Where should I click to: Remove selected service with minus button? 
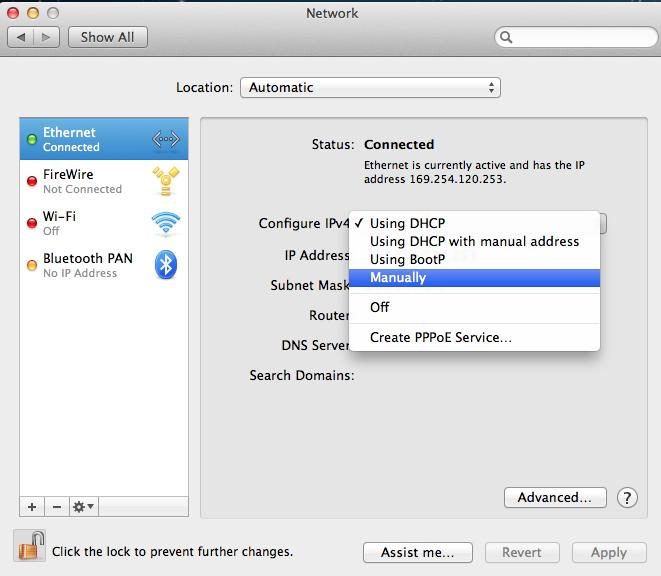[x=57, y=506]
